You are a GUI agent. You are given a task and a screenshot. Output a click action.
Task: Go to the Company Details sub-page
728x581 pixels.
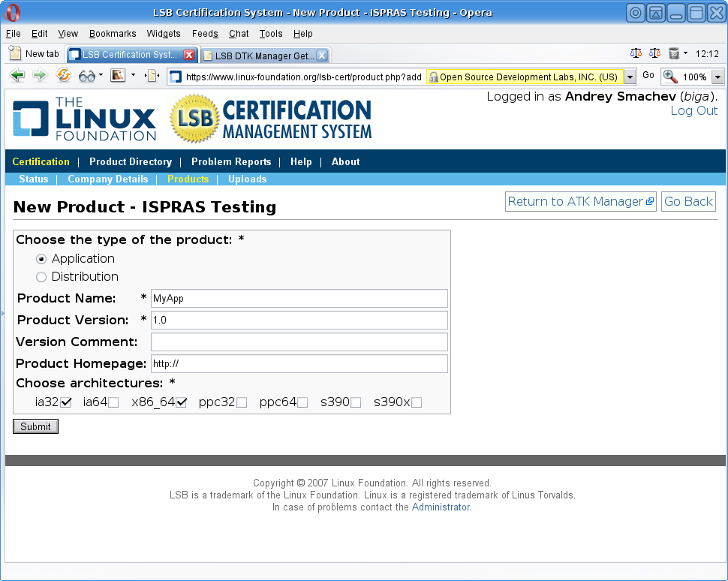[x=108, y=179]
